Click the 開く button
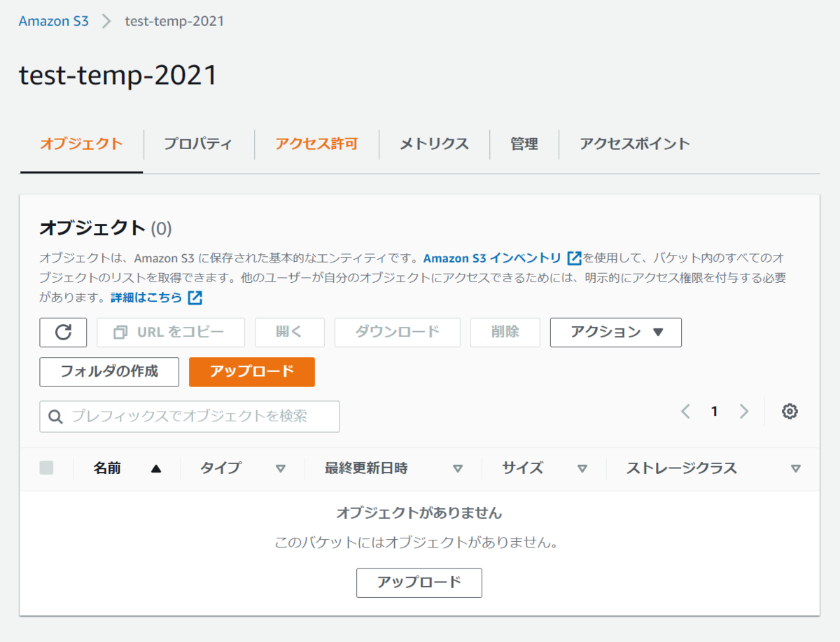Viewport: 840px width, 642px height. pos(290,333)
